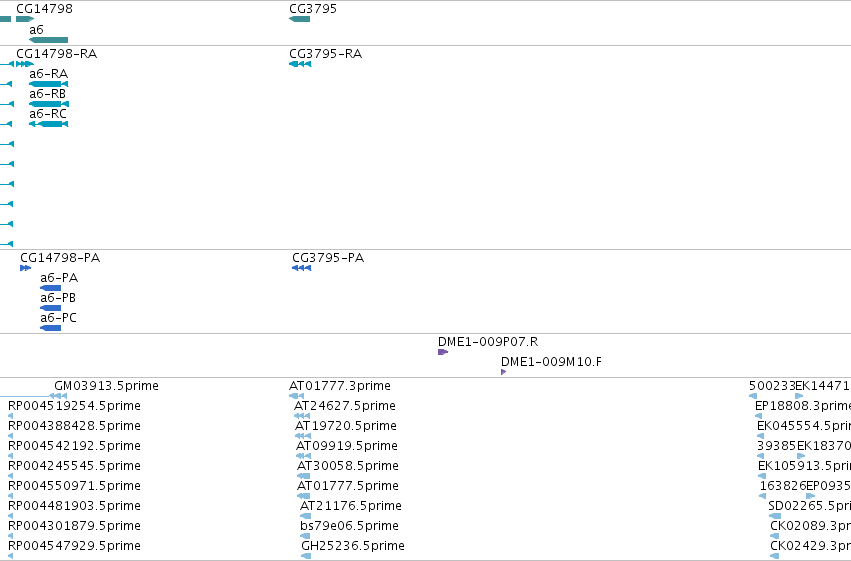The width and height of the screenshot is (851, 561).
Task: Click the a6-PA protein bar
Action: 50,288
